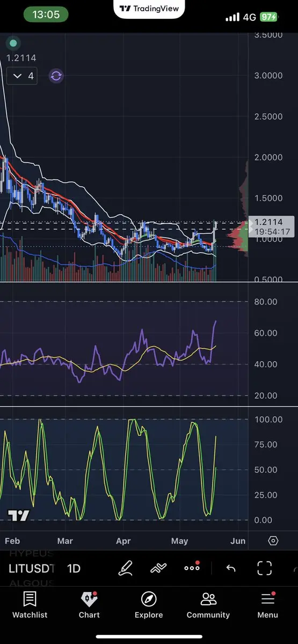298x644 pixels.
Task: Open the indicators icon in chart toolbar
Action: pos(158,568)
